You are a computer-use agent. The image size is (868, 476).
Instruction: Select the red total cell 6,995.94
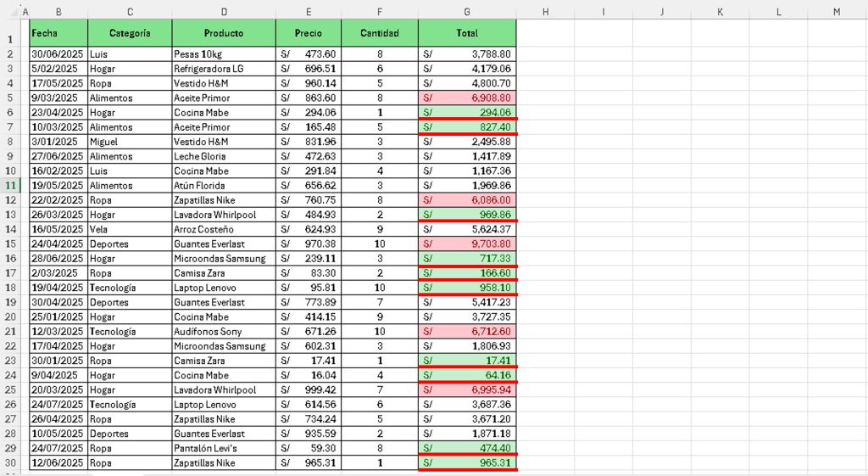pyautogui.click(x=467, y=389)
